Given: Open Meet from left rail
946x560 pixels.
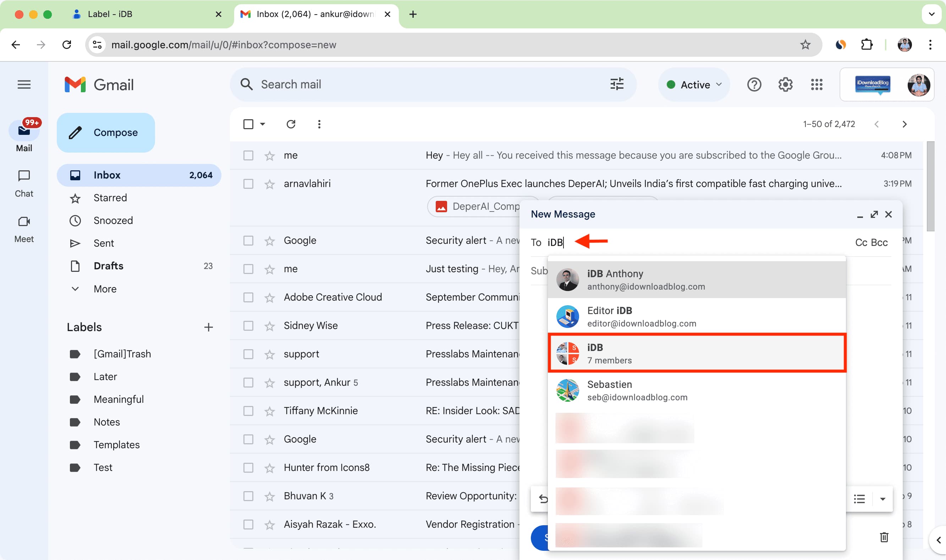Looking at the screenshot, I should pos(24,229).
